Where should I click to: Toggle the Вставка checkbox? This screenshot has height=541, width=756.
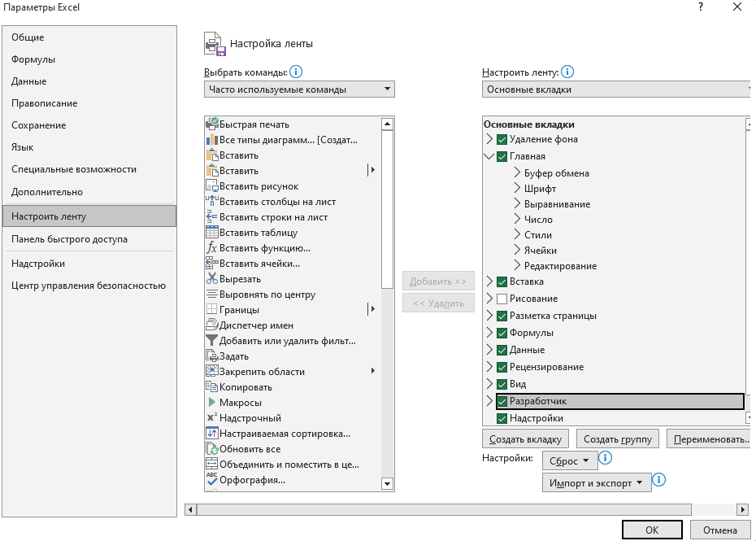tap(502, 281)
